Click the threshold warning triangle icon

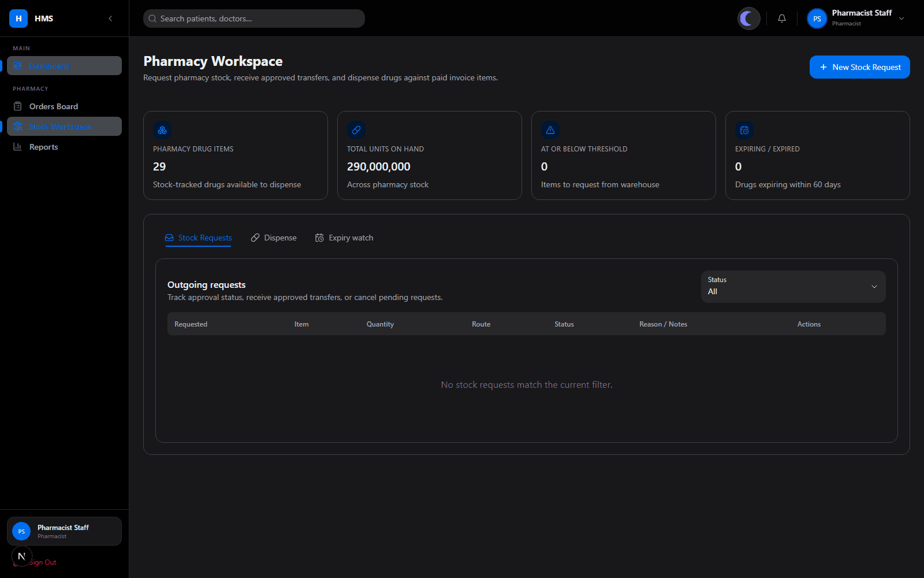[550, 130]
